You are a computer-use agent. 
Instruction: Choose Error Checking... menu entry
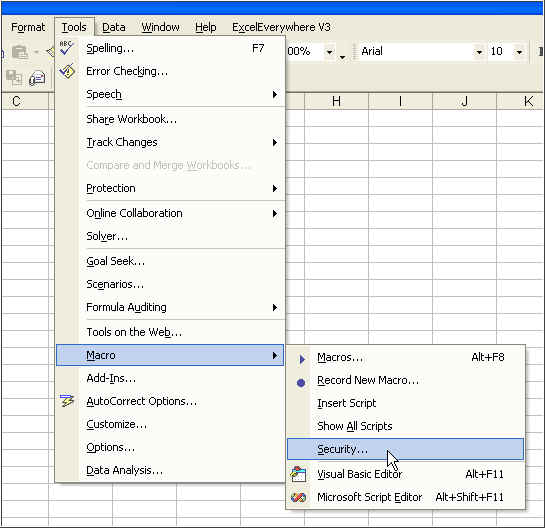pyautogui.click(x=170, y=71)
